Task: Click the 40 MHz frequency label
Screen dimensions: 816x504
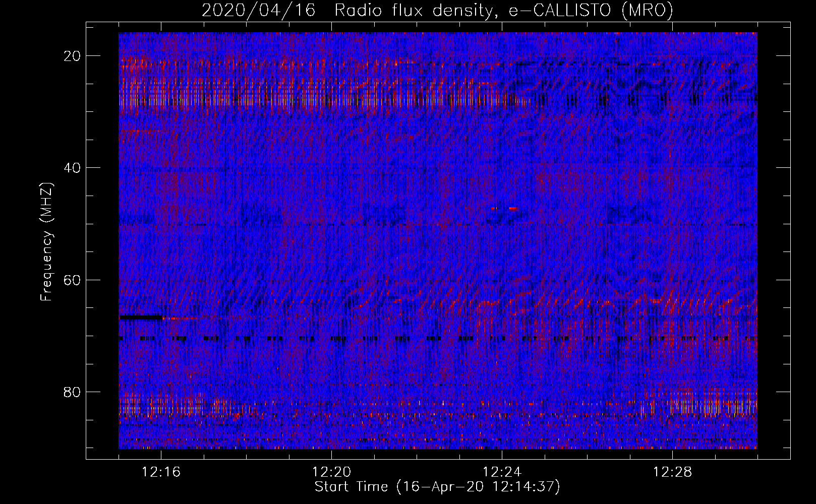Action: pos(72,168)
